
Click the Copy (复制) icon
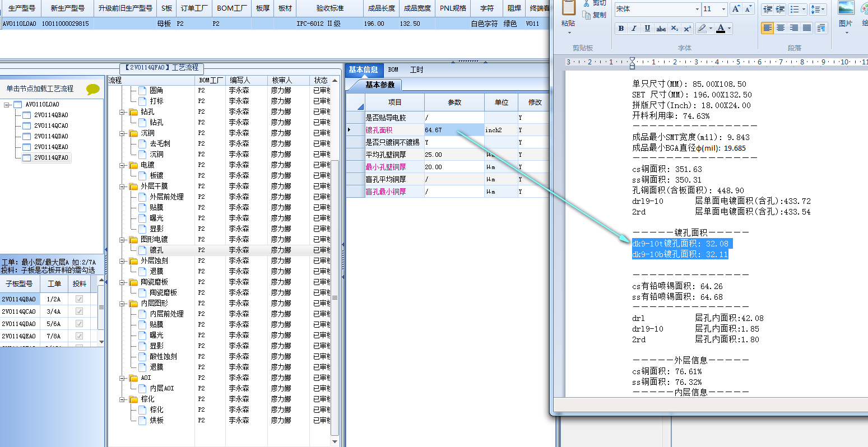[x=586, y=15]
